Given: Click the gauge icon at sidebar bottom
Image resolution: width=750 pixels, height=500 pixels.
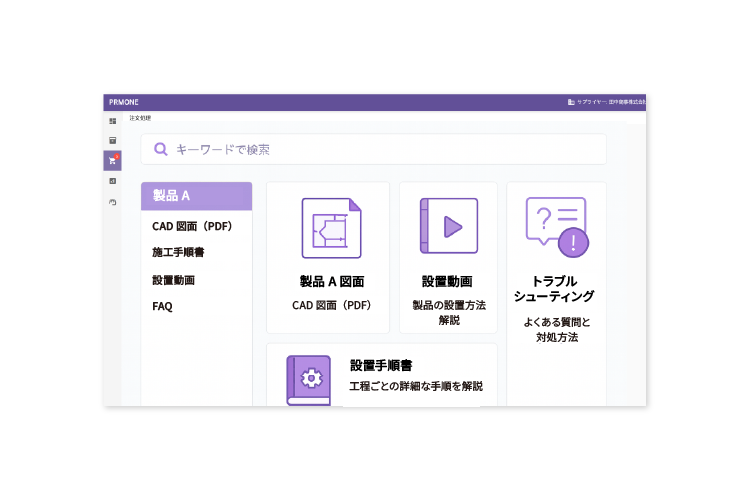Looking at the screenshot, I should (x=112, y=202).
